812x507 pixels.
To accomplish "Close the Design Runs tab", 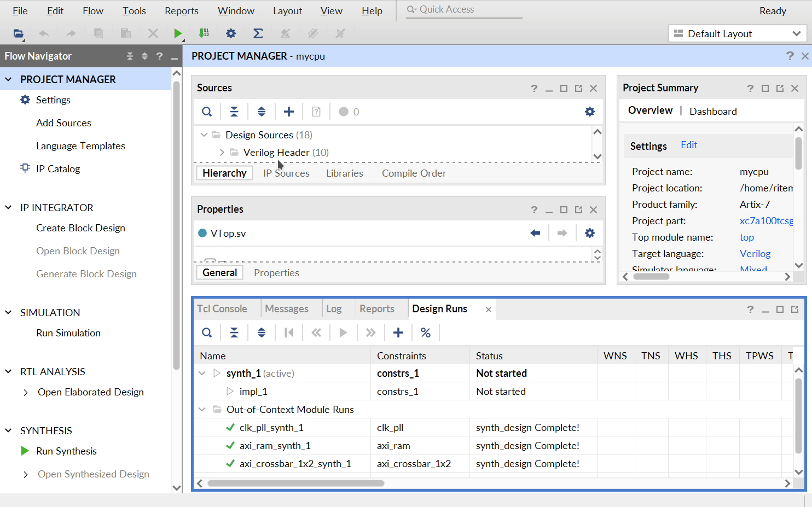I will tap(489, 310).
